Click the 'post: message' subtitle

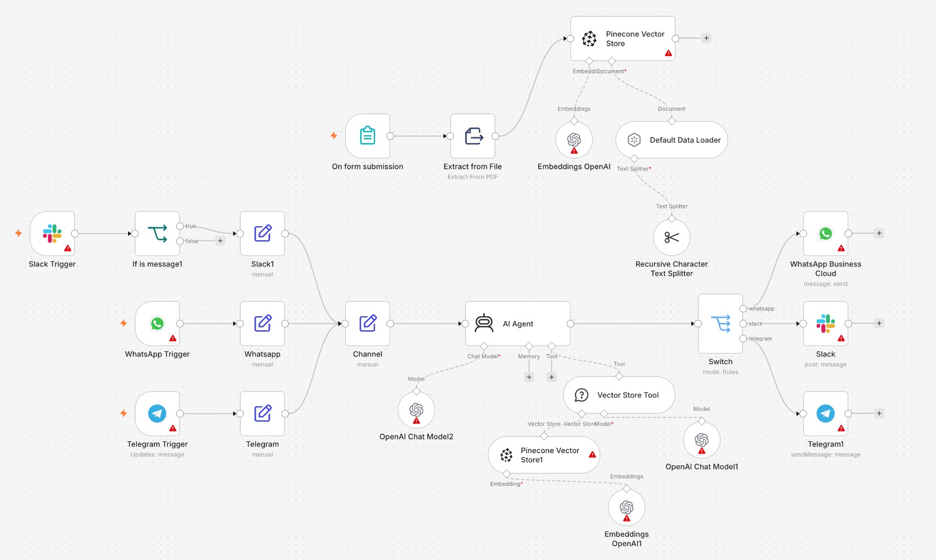(825, 364)
